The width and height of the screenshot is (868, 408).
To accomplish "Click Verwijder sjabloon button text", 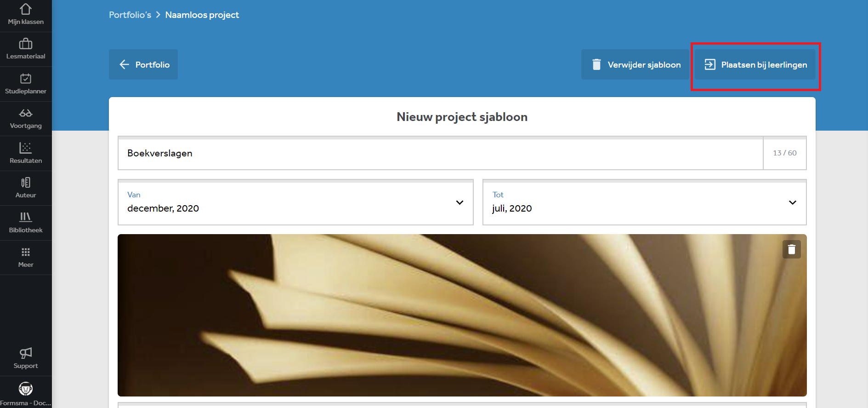I will point(644,65).
